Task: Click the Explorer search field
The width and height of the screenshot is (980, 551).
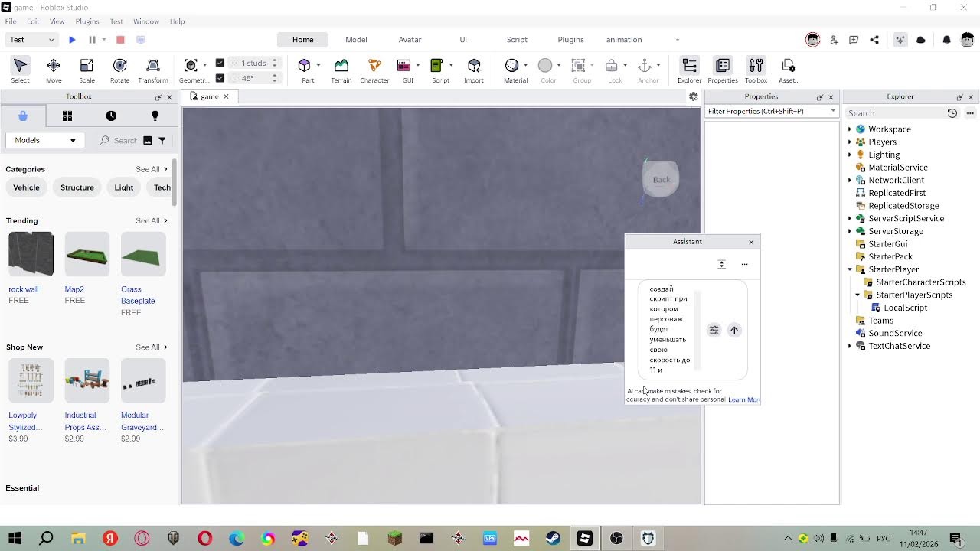Action: 894,113
